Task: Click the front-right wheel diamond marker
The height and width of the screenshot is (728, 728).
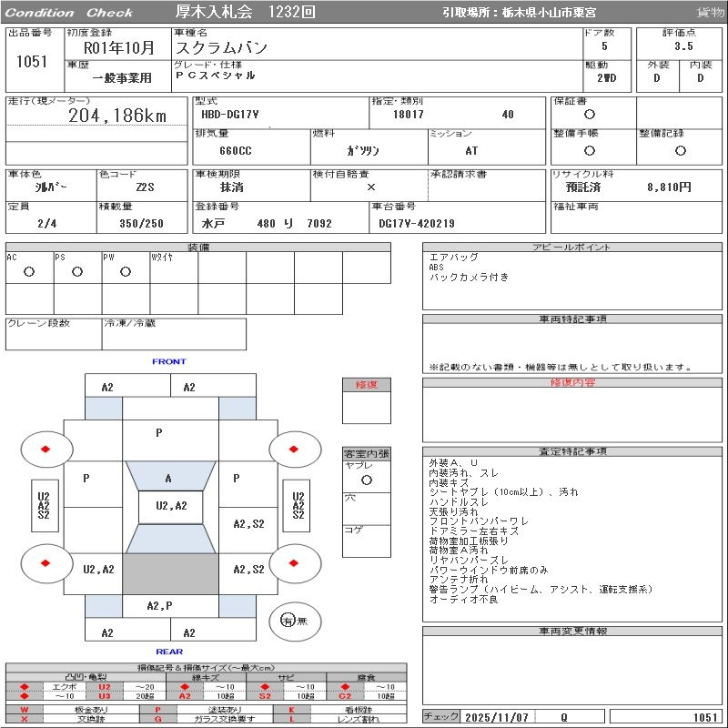Action: click(x=293, y=449)
